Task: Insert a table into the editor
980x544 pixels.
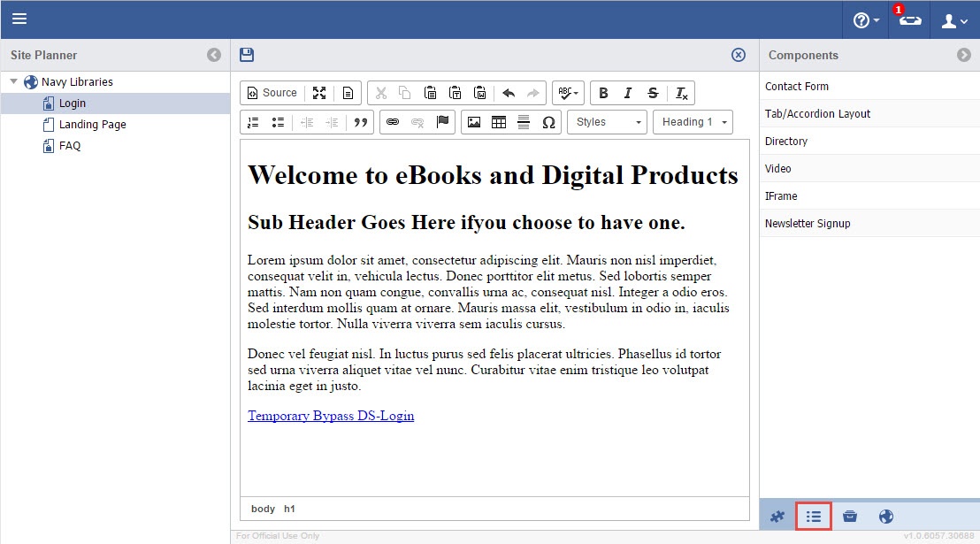Action: pos(499,122)
